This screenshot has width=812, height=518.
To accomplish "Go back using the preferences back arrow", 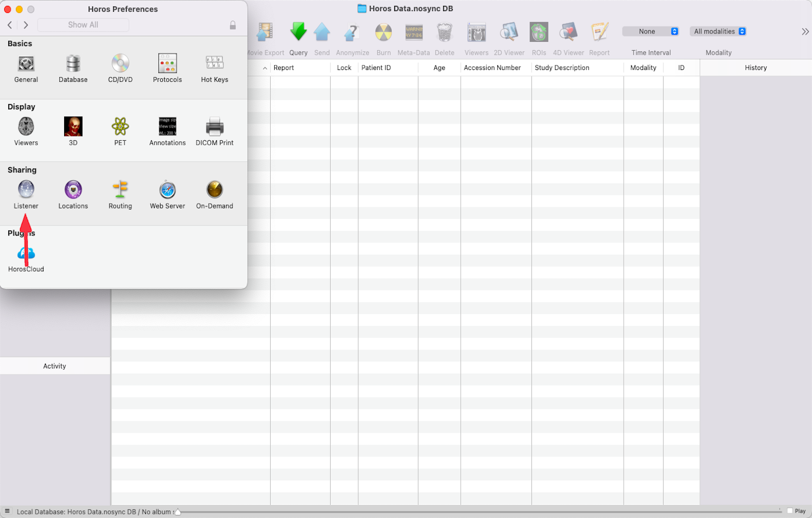I will coord(9,25).
